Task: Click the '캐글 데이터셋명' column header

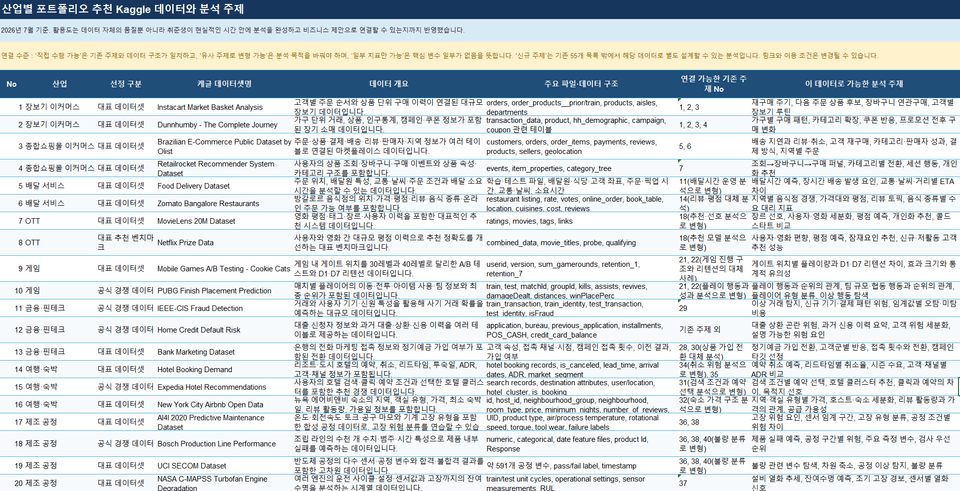Action: click(x=224, y=84)
